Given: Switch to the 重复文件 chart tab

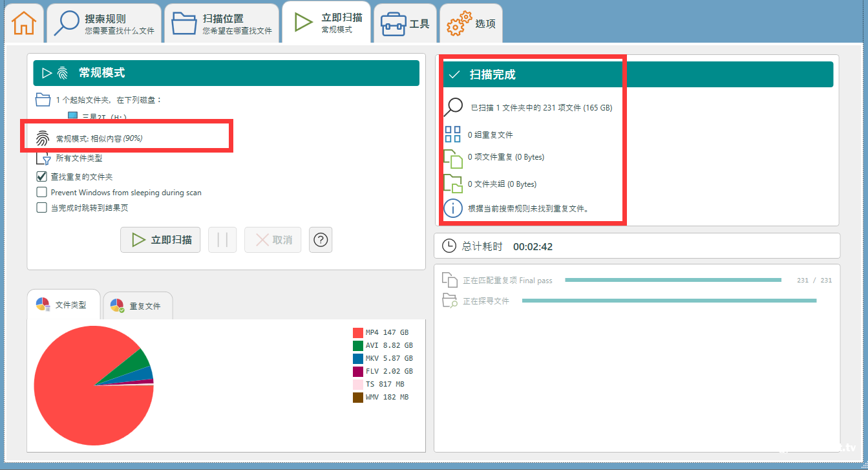Looking at the screenshot, I should (x=138, y=306).
